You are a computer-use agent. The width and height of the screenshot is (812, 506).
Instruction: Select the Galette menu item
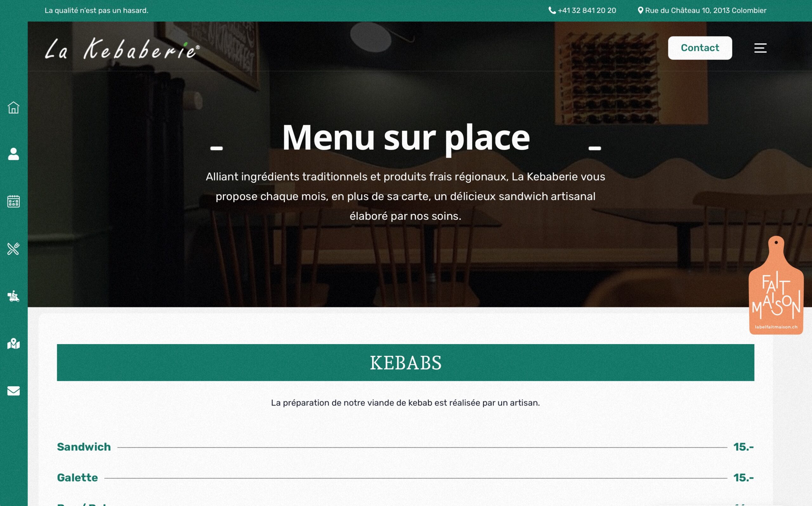click(x=77, y=477)
